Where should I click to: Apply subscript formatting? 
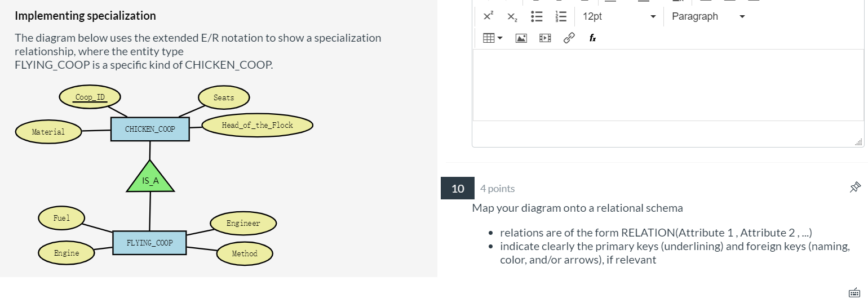(512, 16)
